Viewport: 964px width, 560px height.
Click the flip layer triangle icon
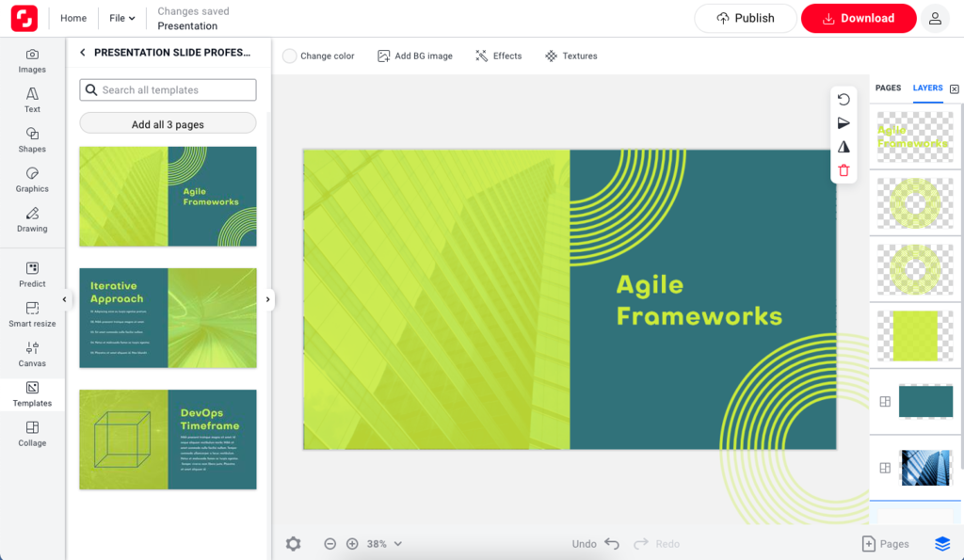843,147
